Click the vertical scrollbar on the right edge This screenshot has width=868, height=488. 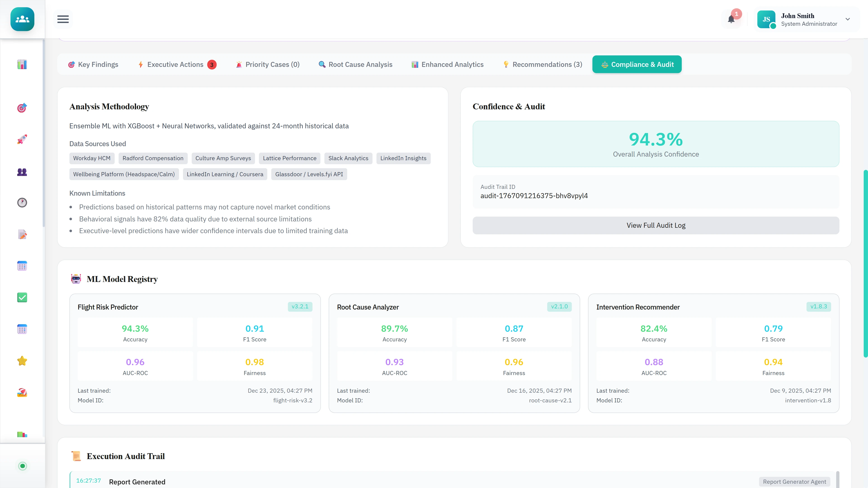pyautogui.click(x=865, y=266)
